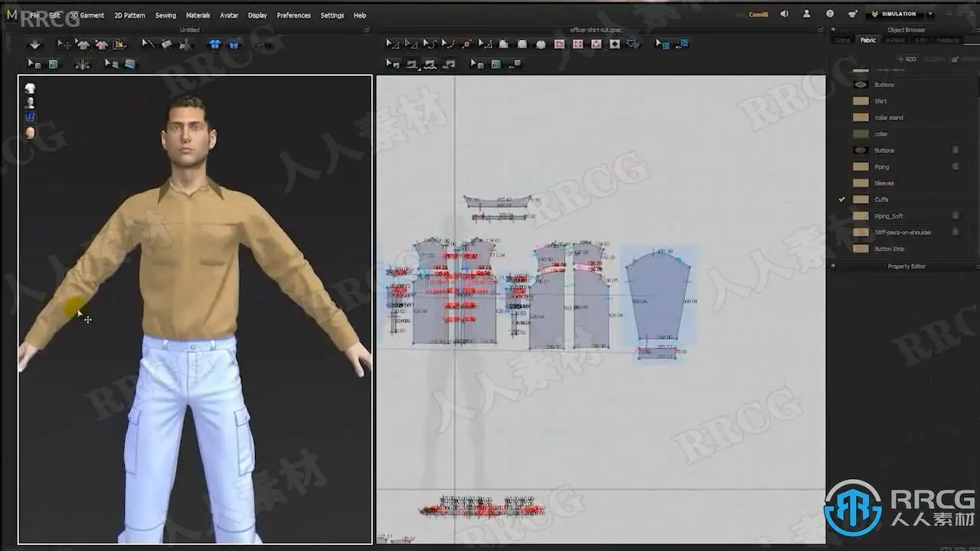Pick the green shirt arrangement tool
The image size is (980, 551).
83,44
